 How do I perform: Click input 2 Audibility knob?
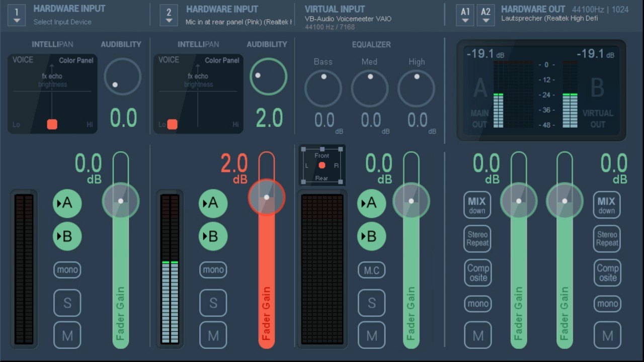pyautogui.click(x=269, y=77)
